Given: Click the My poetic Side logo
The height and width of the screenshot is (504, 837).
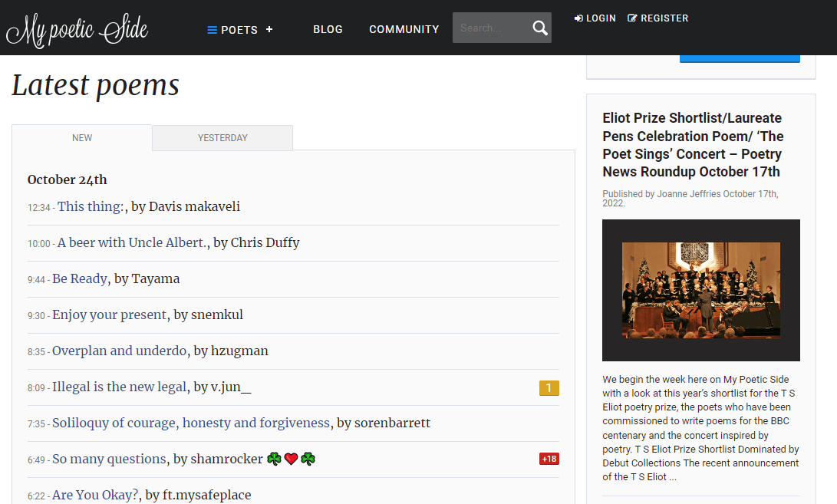Looking at the screenshot, I should click(x=77, y=29).
